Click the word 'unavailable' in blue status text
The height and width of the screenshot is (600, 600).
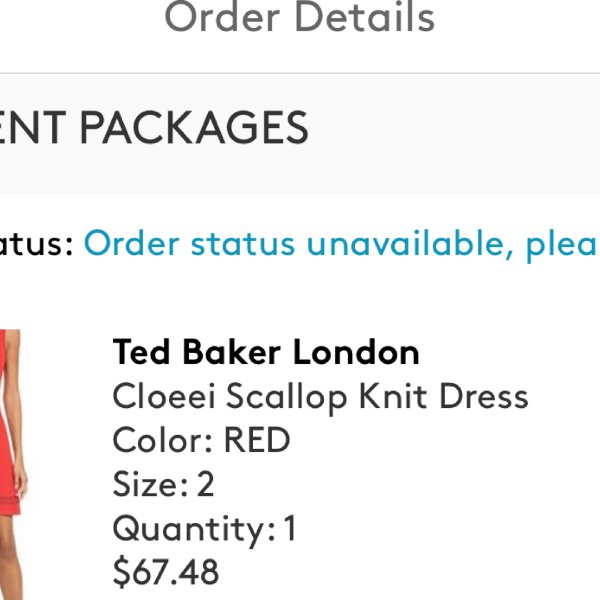410,243
